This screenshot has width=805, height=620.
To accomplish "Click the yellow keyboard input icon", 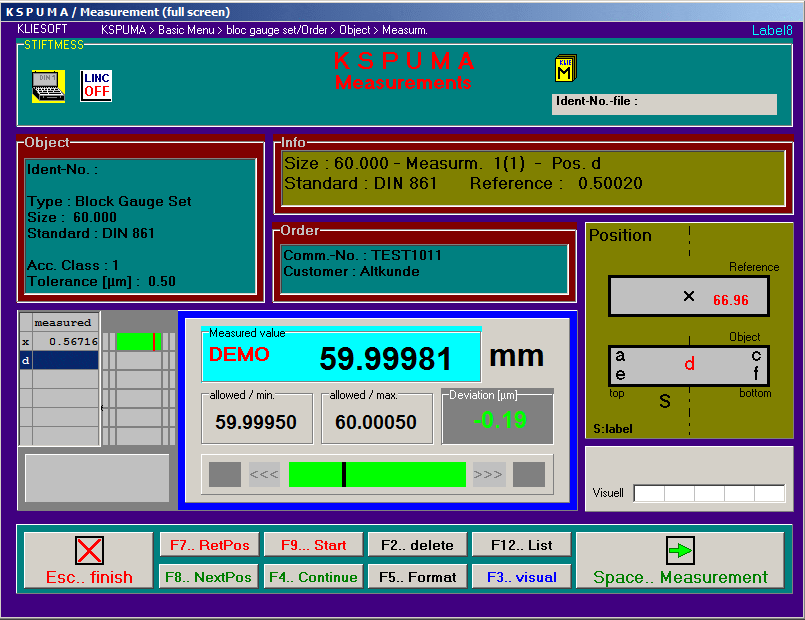I will [x=48, y=86].
